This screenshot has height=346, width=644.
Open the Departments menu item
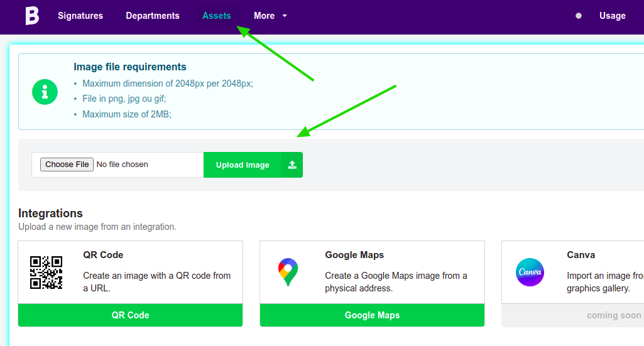(x=153, y=16)
